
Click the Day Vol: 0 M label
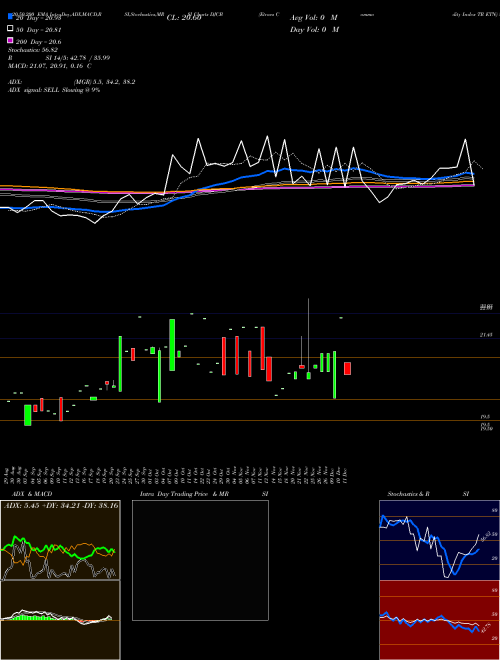pyautogui.click(x=314, y=29)
